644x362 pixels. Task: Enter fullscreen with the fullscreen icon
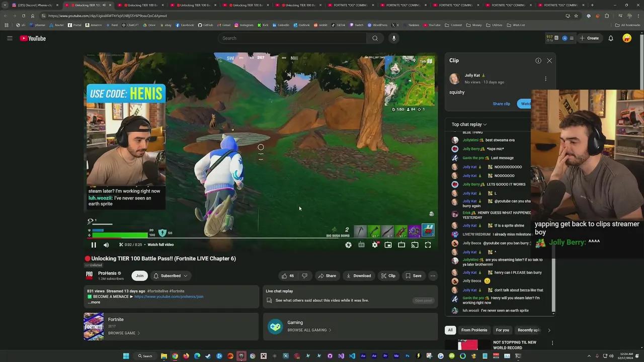428,244
